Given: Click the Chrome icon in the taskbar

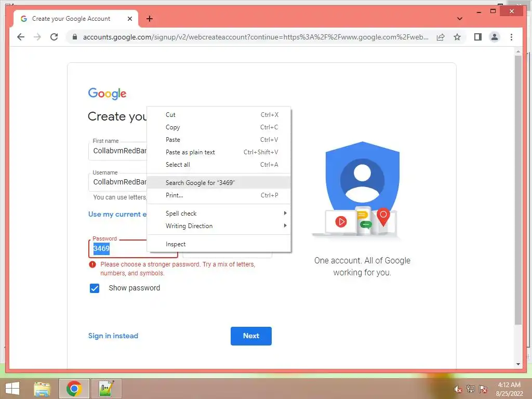Looking at the screenshot, I should (74, 389).
